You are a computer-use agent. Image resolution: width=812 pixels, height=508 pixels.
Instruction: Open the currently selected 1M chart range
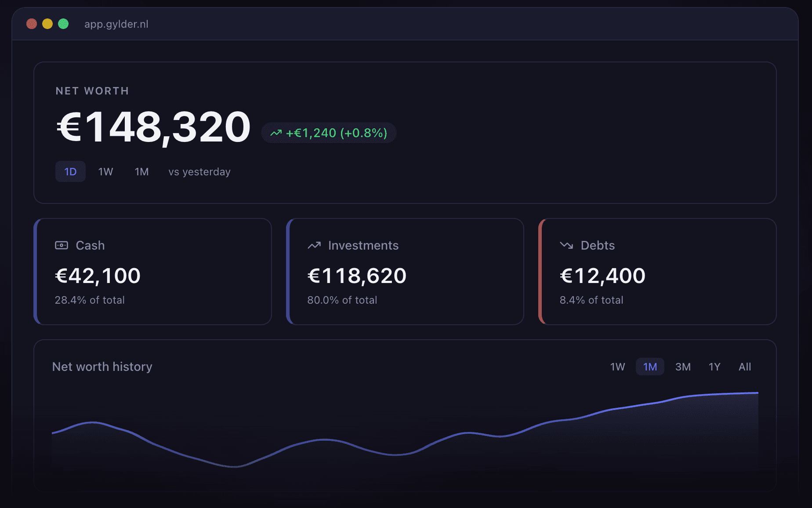[x=650, y=366]
